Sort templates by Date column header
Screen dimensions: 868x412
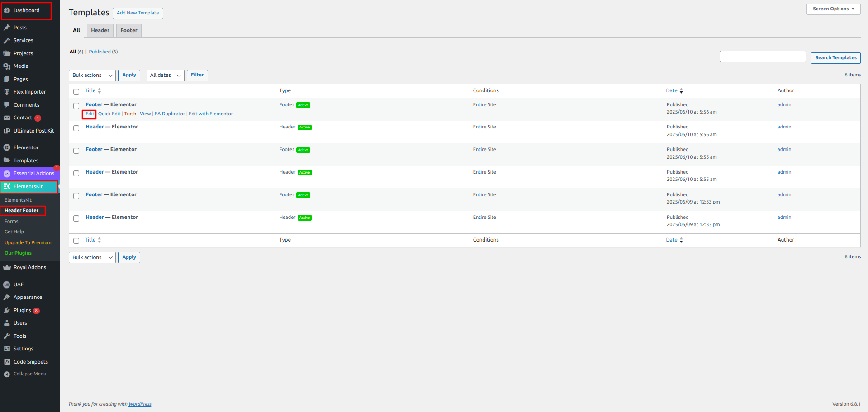click(x=672, y=91)
